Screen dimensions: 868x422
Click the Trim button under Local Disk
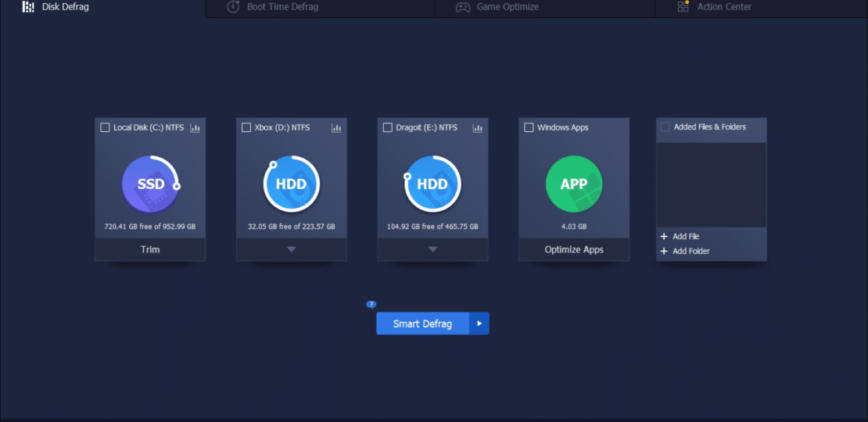tap(150, 249)
